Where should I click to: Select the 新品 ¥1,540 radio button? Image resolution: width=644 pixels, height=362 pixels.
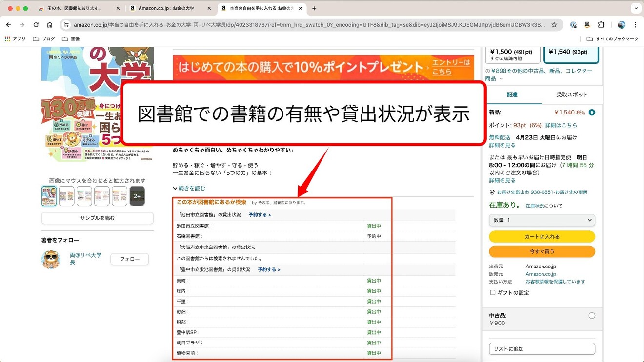point(592,113)
